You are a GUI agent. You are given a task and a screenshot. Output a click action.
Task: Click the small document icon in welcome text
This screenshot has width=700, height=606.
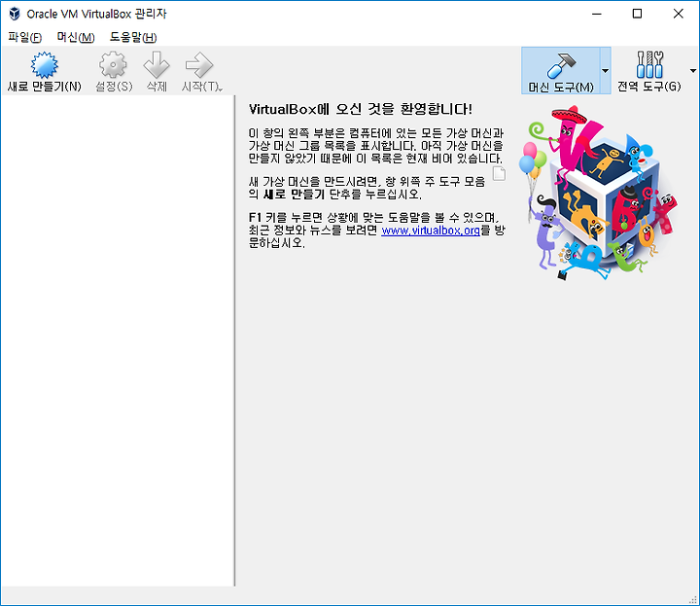(499, 174)
